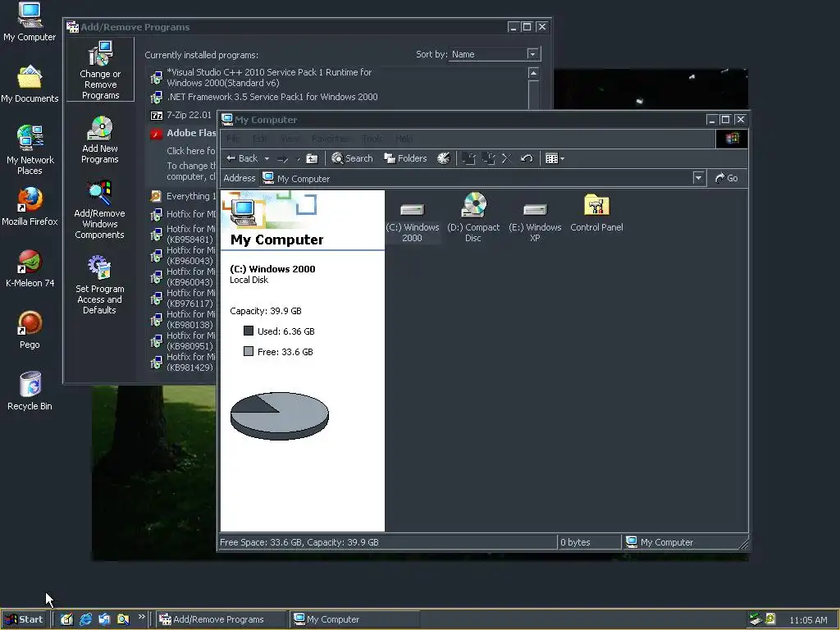Click the Go button

[x=727, y=178]
